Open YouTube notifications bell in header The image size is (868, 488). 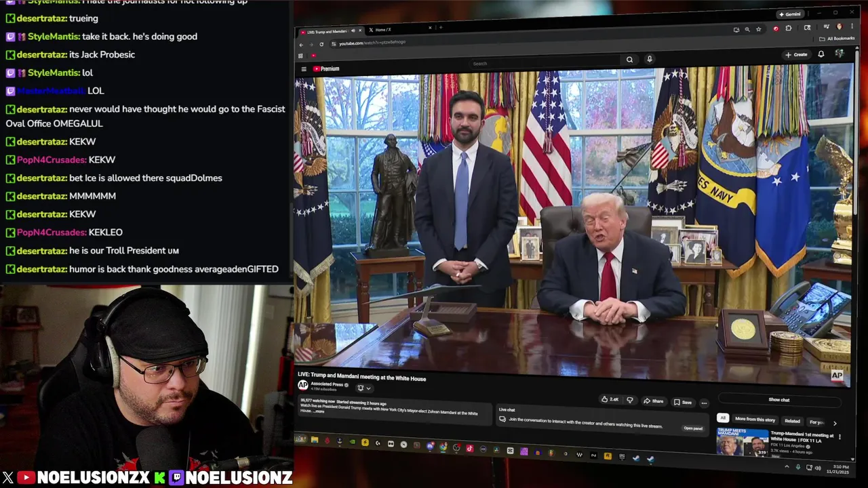(x=821, y=54)
